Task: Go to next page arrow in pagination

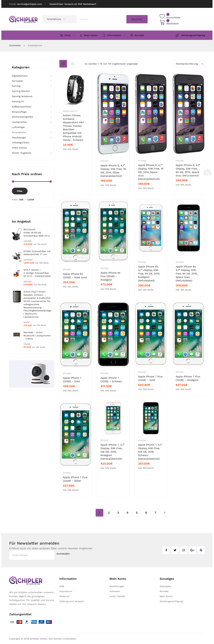Action: [165, 513]
